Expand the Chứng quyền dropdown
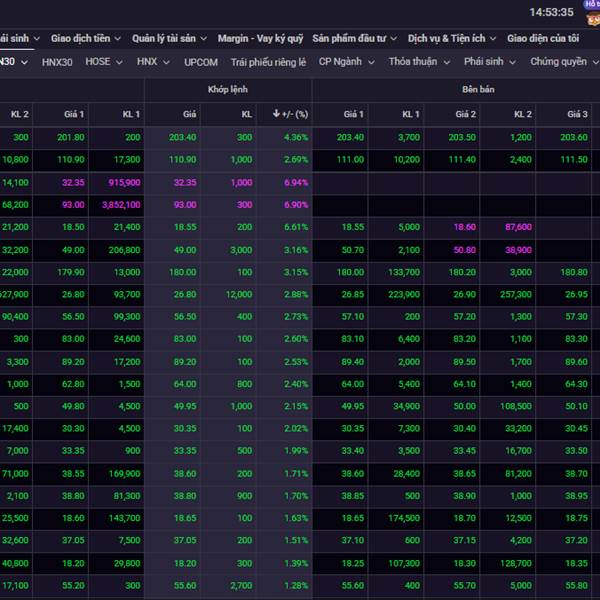Image resolution: width=600 pixels, height=600 pixels. (563, 62)
